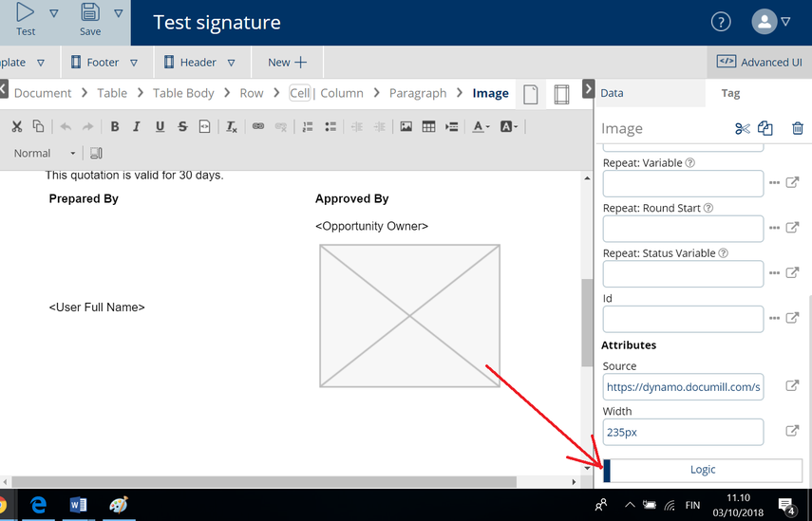Click the help question mark icon
This screenshot has width=812, height=521.
(x=721, y=22)
